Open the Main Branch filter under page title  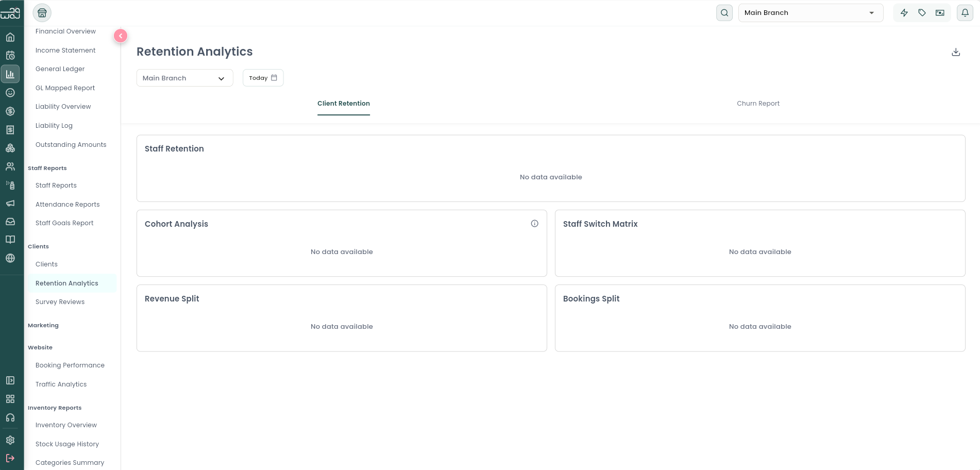[x=184, y=78]
